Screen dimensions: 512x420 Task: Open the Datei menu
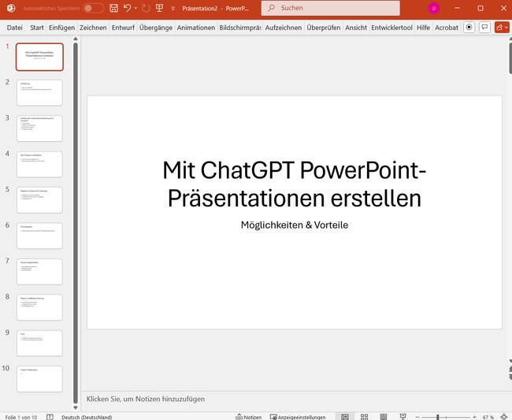(15, 28)
